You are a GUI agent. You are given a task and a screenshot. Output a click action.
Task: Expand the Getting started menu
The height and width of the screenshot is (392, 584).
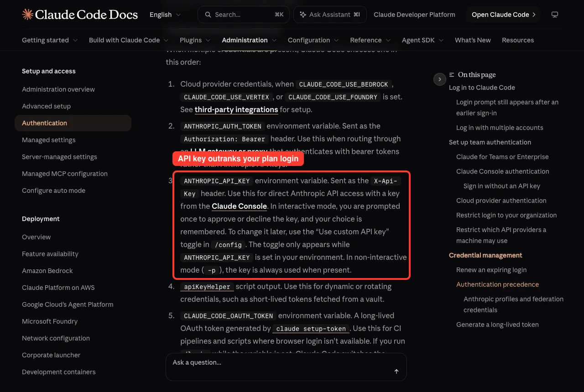point(50,40)
